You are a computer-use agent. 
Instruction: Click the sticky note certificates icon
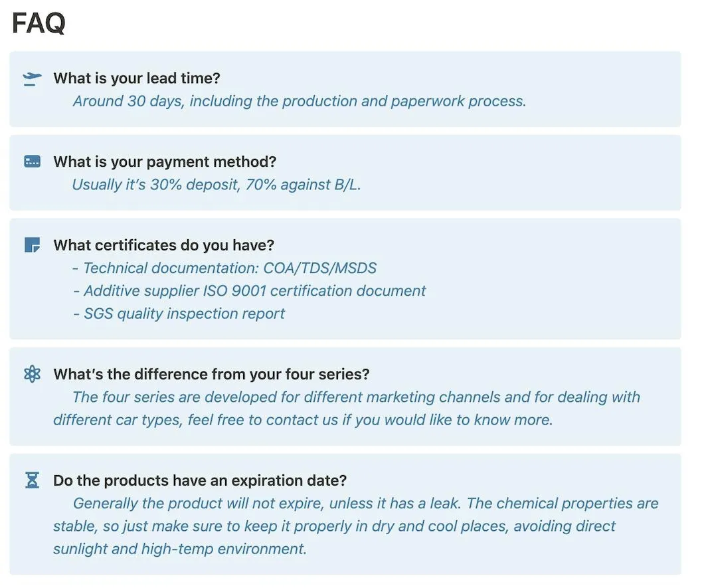coord(32,245)
